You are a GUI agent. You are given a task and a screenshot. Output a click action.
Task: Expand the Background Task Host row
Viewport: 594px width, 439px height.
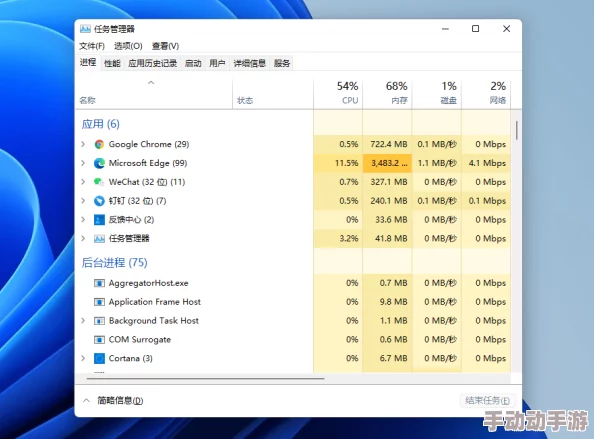pyautogui.click(x=83, y=320)
